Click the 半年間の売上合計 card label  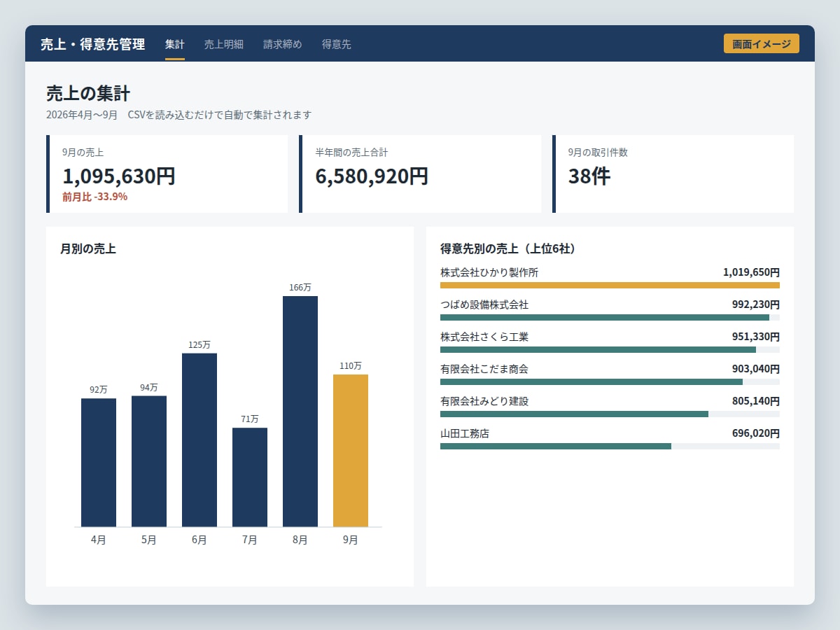(x=351, y=152)
